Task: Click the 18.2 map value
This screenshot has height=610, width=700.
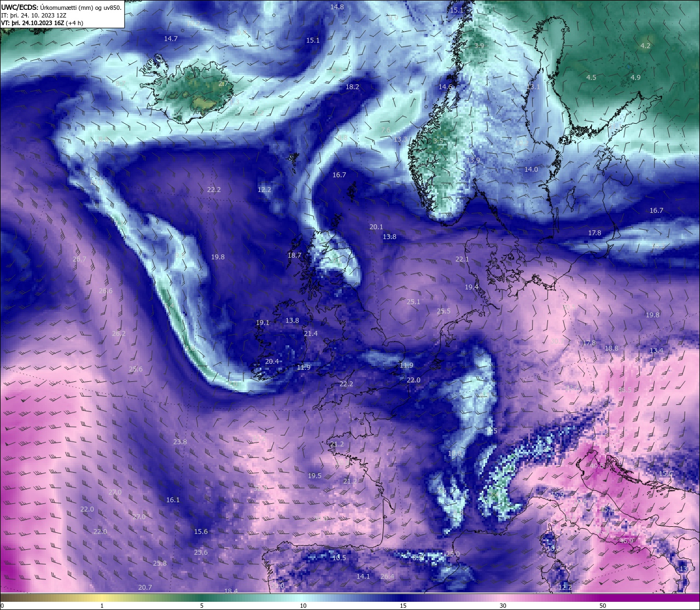Action: 352,87
